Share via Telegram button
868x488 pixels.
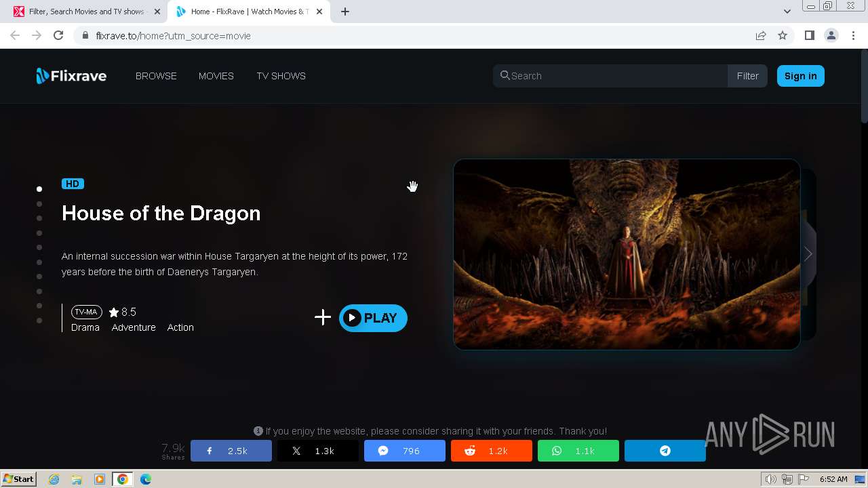pos(665,451)
